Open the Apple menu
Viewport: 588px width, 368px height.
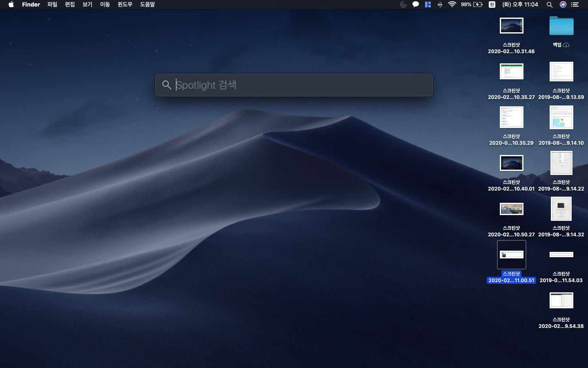[11, 4]
